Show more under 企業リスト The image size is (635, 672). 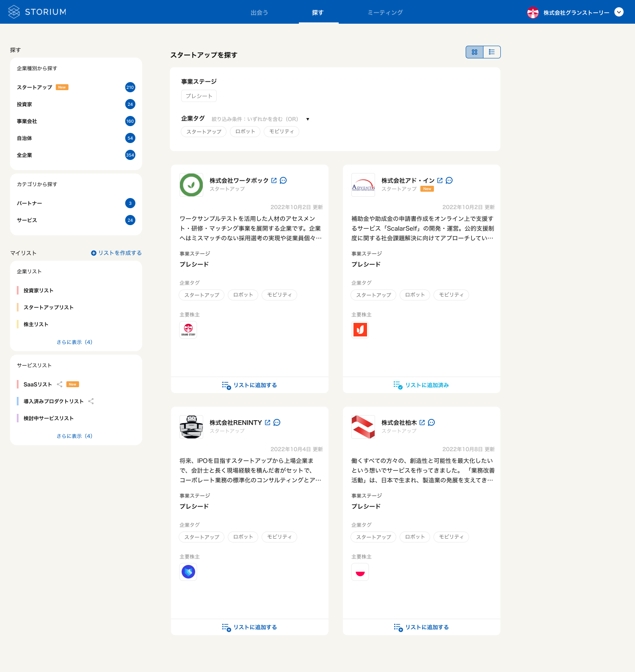click(x=75, y=342)
